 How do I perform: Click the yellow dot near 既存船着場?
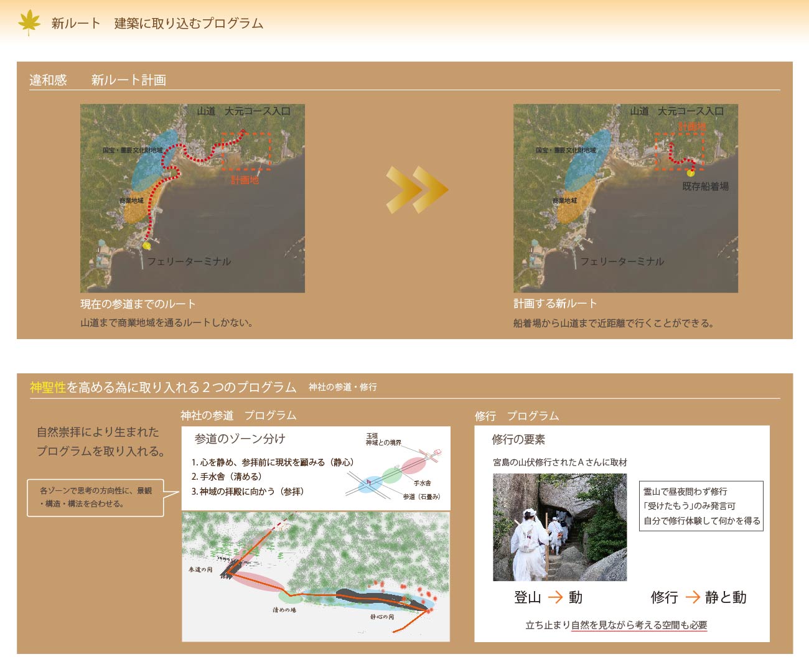[690, 172]
